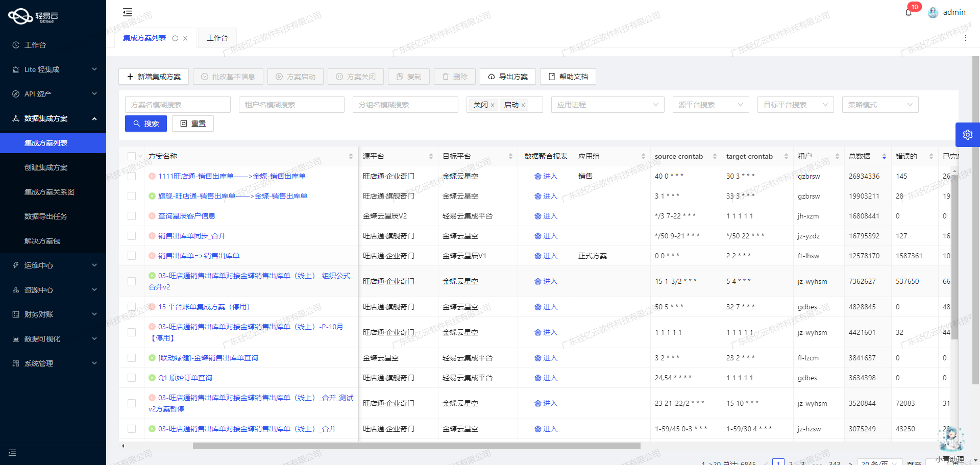Open the notification bell with 10 alerts
This screenshot has width=980, height=465.
coord(908,12)
